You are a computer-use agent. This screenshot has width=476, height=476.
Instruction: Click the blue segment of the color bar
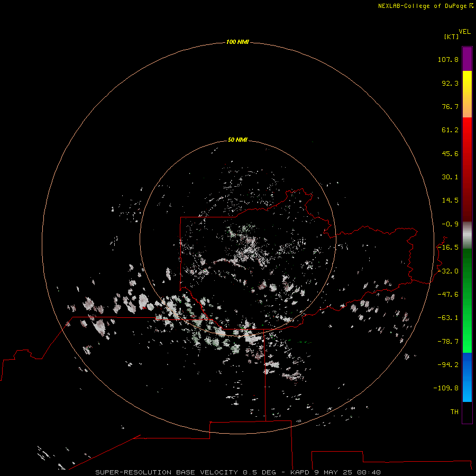[x=467, y=377]
